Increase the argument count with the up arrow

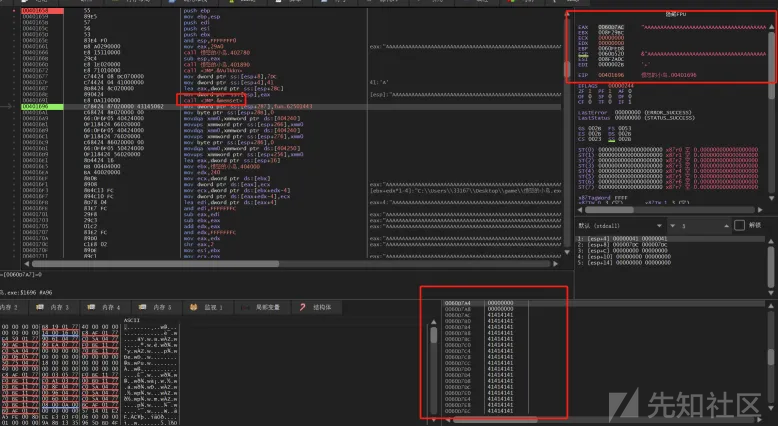(x=726, y=226)
